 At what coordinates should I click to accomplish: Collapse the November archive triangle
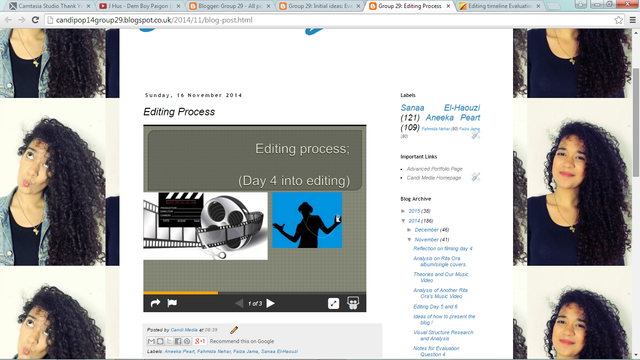409,240
